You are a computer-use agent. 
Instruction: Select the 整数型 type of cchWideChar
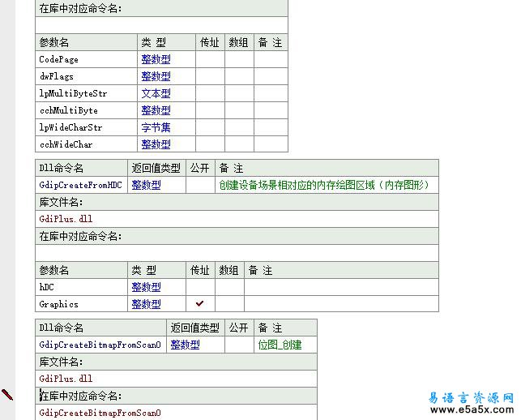tap(156, 144)
